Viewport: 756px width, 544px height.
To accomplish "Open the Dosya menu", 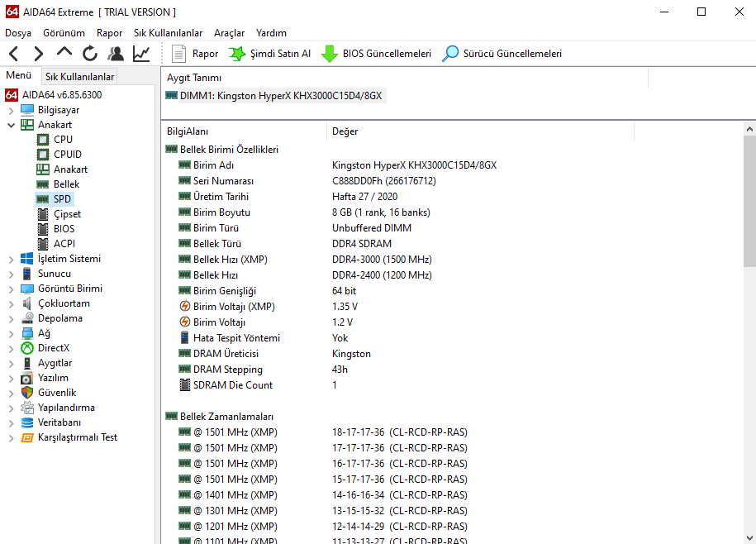I will tap(18, 33).
